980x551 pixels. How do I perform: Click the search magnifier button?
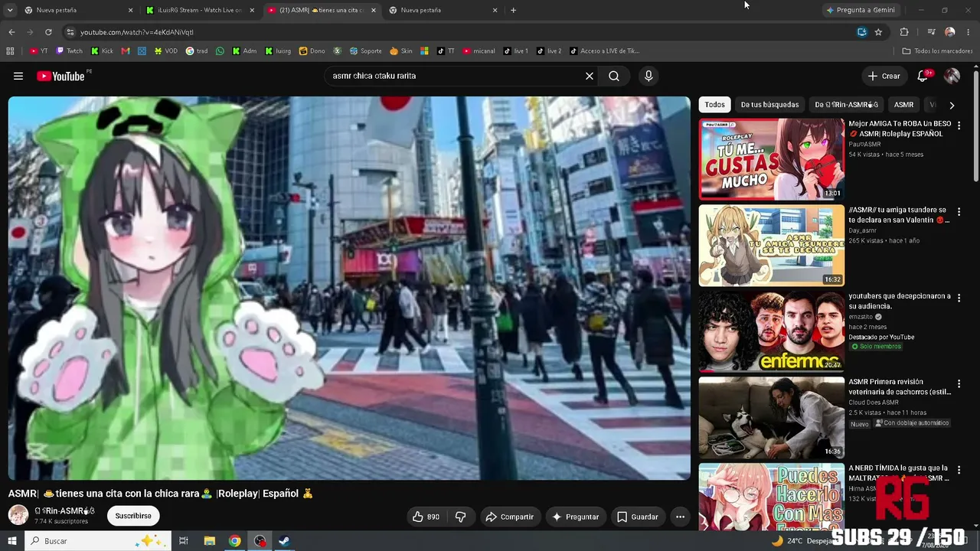(x=614, y=76)
